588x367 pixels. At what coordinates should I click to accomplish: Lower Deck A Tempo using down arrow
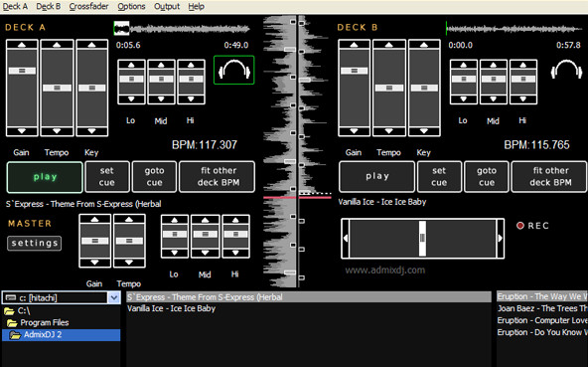tap(57, 131)
